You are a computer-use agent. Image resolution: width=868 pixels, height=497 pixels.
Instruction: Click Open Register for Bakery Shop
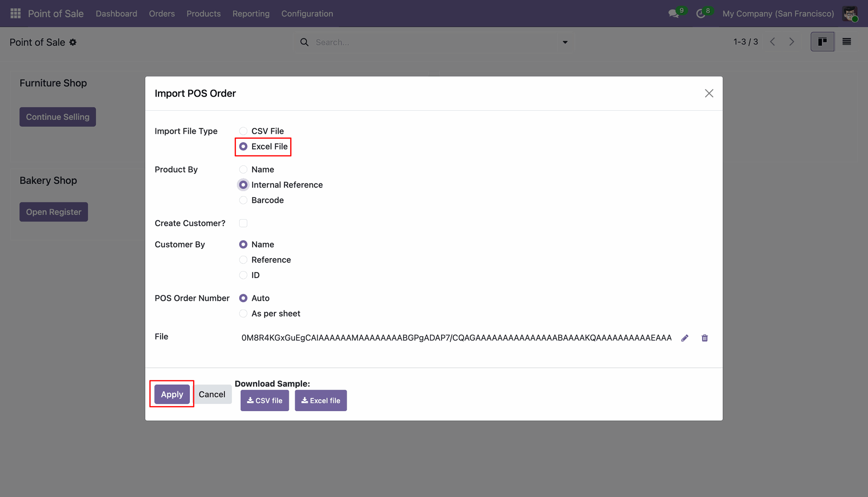tap(53, 212)
